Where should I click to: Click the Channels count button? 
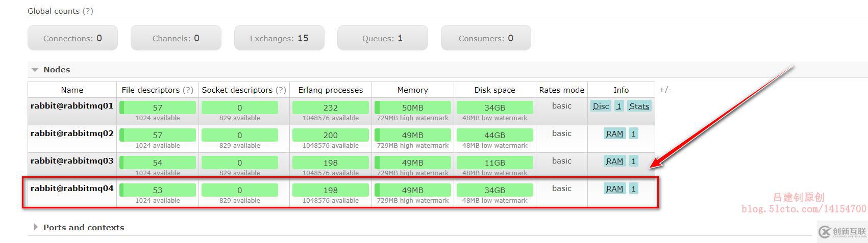pos(176,38)
